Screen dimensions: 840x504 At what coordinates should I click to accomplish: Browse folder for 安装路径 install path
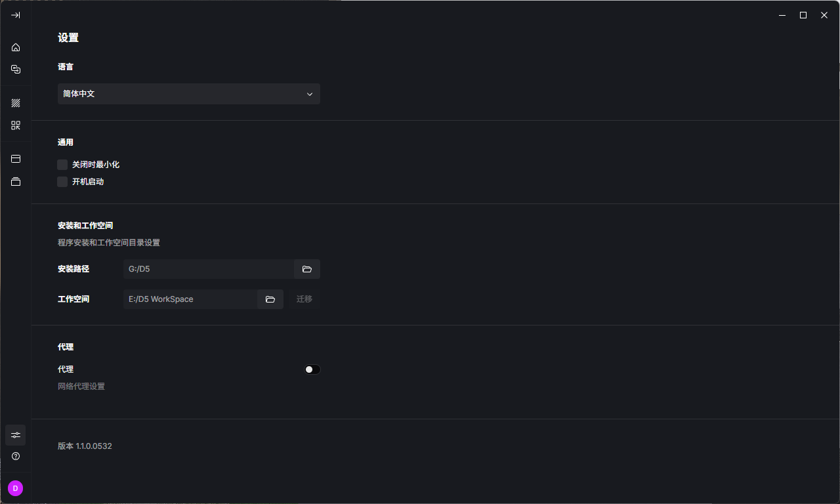[306, 269]
